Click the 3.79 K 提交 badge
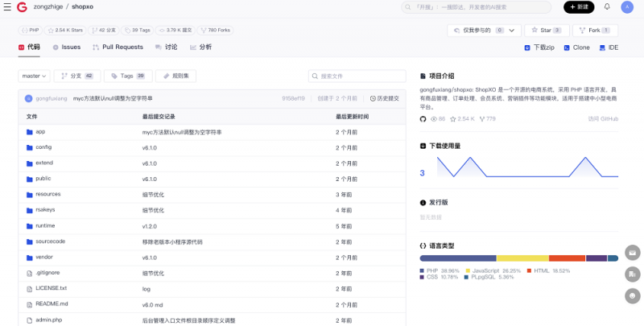644x326 pixels. click(x=175, y=31)
